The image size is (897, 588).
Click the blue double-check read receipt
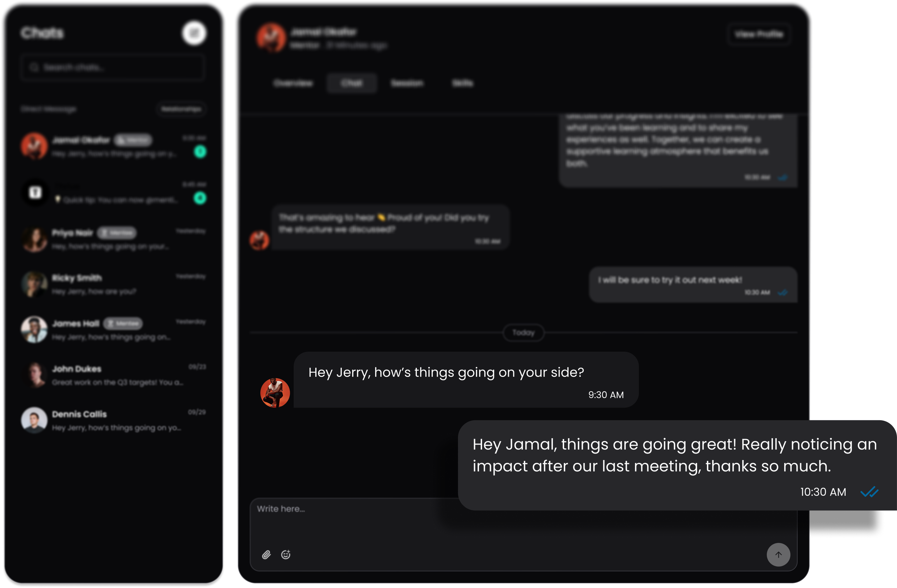(x=870, y=492)
